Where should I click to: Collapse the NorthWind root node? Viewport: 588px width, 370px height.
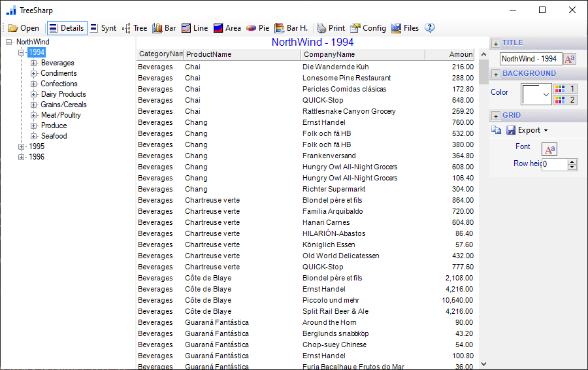click(x=8, y=42)
